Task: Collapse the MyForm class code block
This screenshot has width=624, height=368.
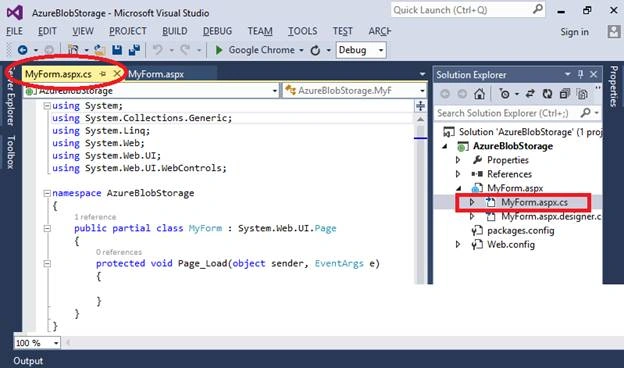Action: (47, 228)
